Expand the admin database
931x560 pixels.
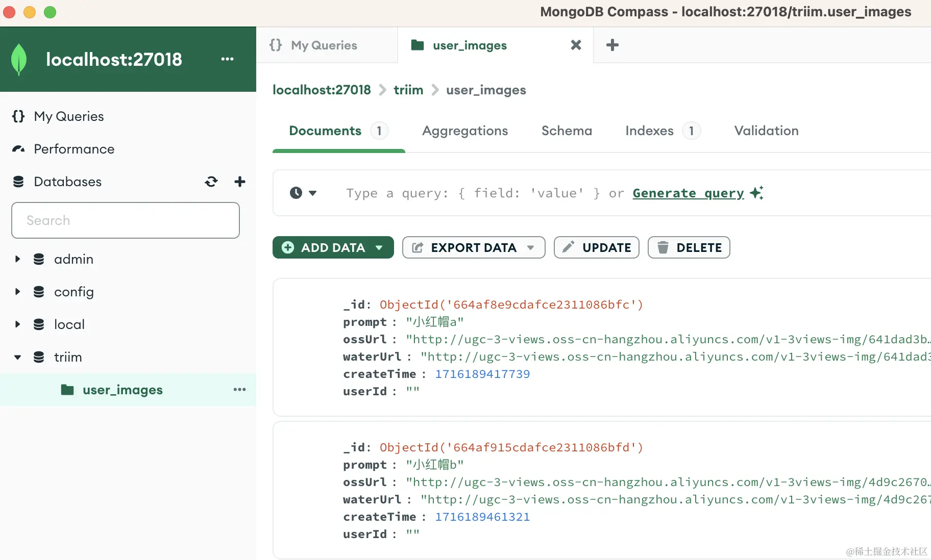[17, 259]
